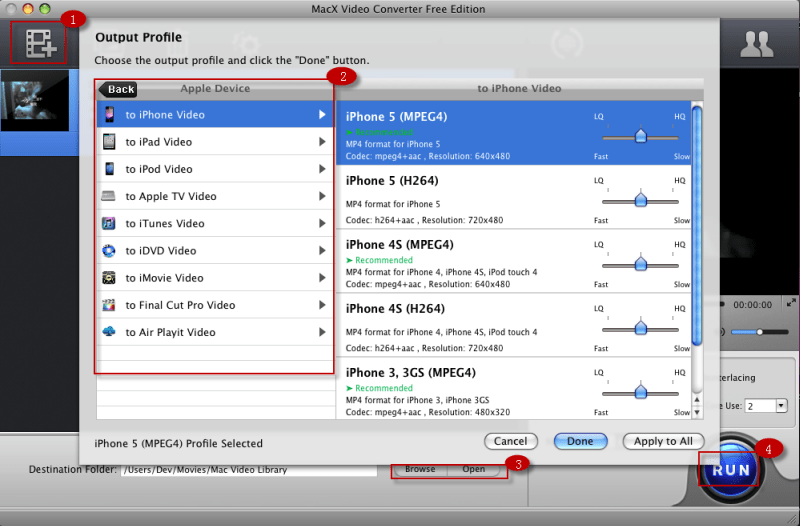Screen dimensions: 800x526
Task: Click the Add Video icon
Action: [40, 43]
